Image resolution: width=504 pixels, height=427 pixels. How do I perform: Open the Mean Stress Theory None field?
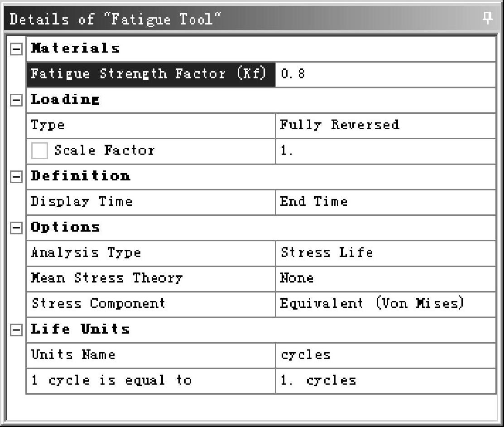tap(385, 278)
